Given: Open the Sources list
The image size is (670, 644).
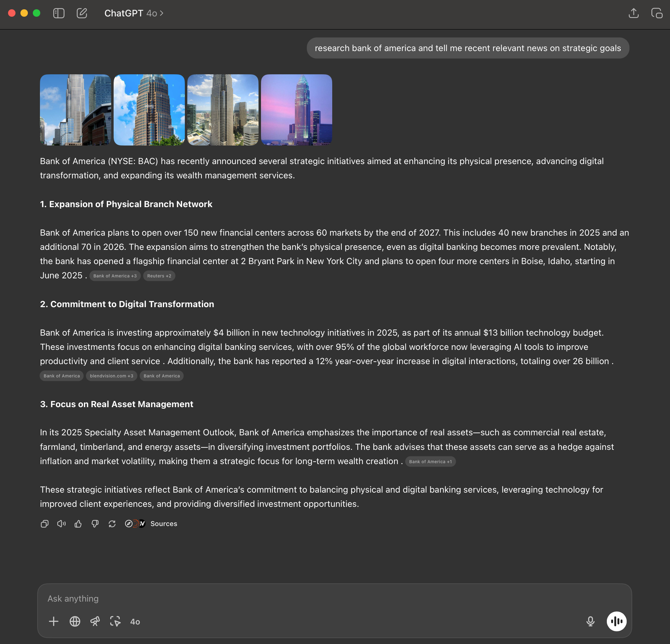Looking at the screenshot, I should [163, 524].
